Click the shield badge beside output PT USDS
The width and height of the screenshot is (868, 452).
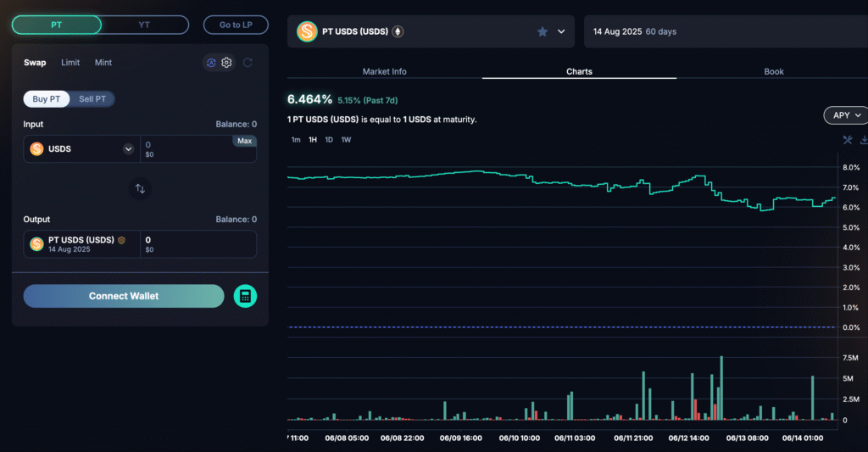[x=121, y=240]
